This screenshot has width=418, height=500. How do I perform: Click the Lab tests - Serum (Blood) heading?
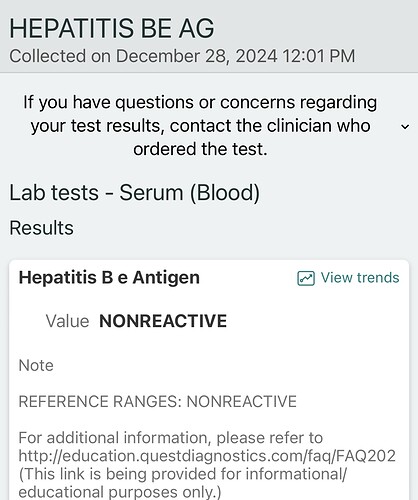coord(134,193)
